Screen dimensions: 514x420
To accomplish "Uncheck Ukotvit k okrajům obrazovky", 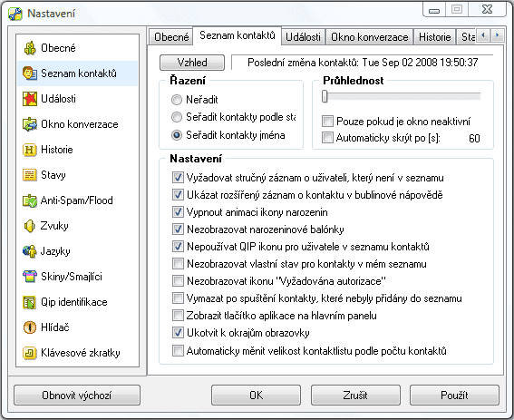I will (x=178, y=333).
